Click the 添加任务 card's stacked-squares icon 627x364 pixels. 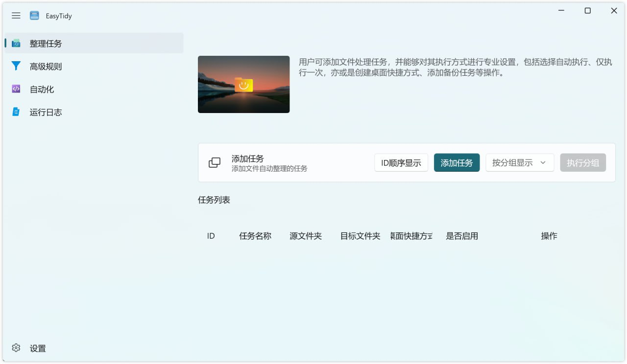pos(215,163)
